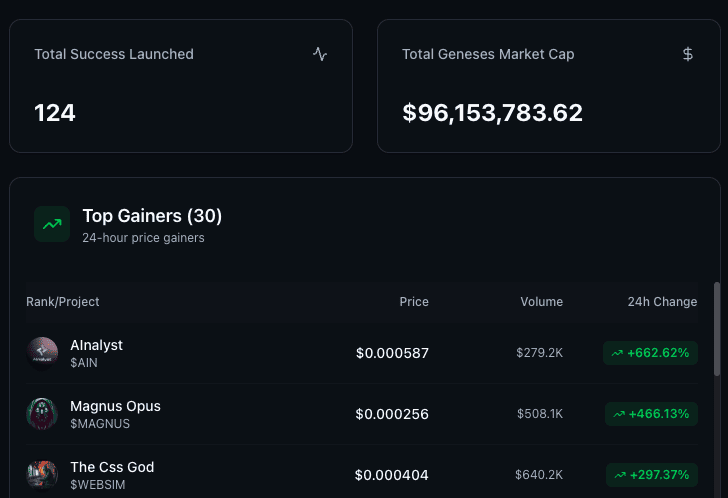Open the Magnus Opus project avatar

pyautogui.click(x=42, y=414)
